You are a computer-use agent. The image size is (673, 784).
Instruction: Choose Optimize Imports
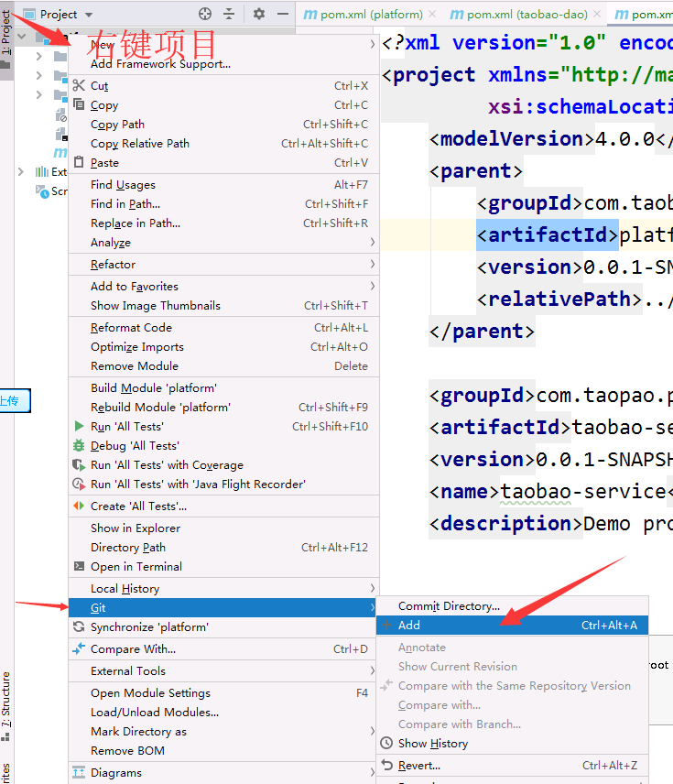(223, 346)
